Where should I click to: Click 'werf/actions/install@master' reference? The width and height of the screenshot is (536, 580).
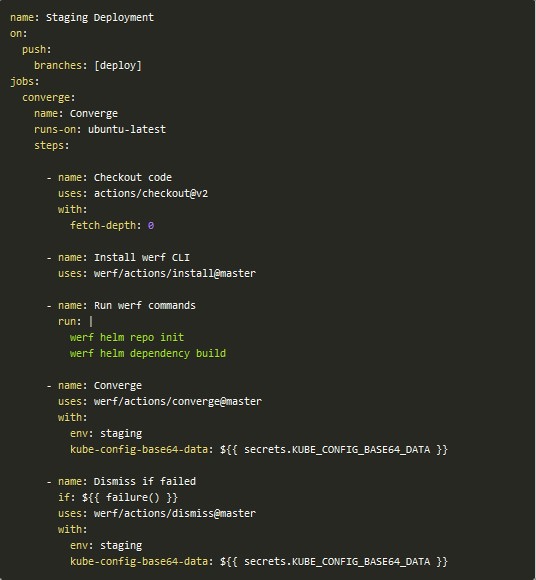click(x=175, y=273)
